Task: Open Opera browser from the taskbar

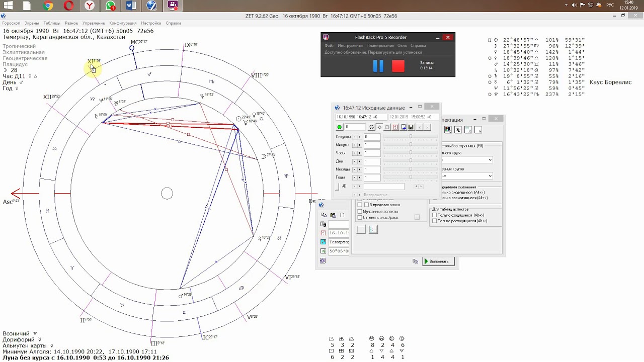Action: pos(68,6)
